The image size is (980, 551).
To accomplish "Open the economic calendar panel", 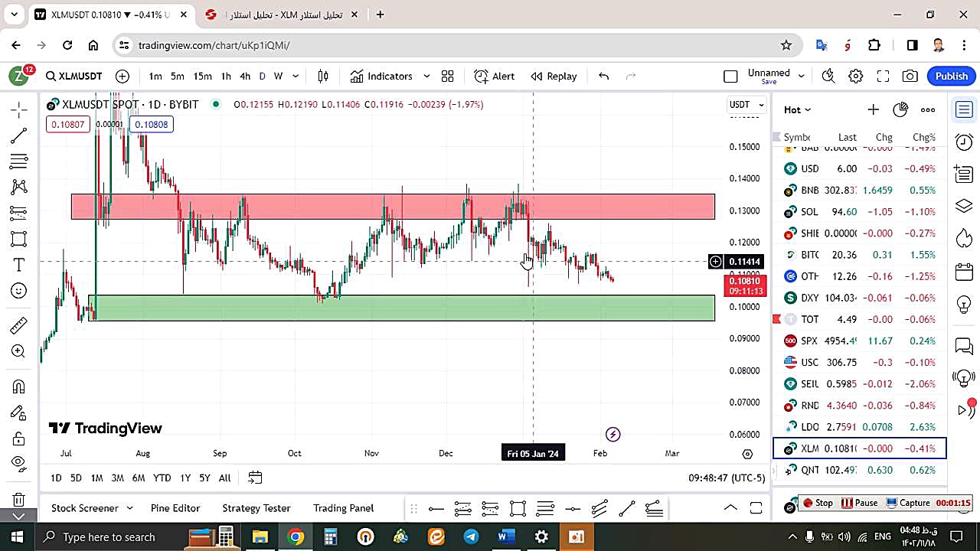I will pyautogui.click(x=964, y=272).
